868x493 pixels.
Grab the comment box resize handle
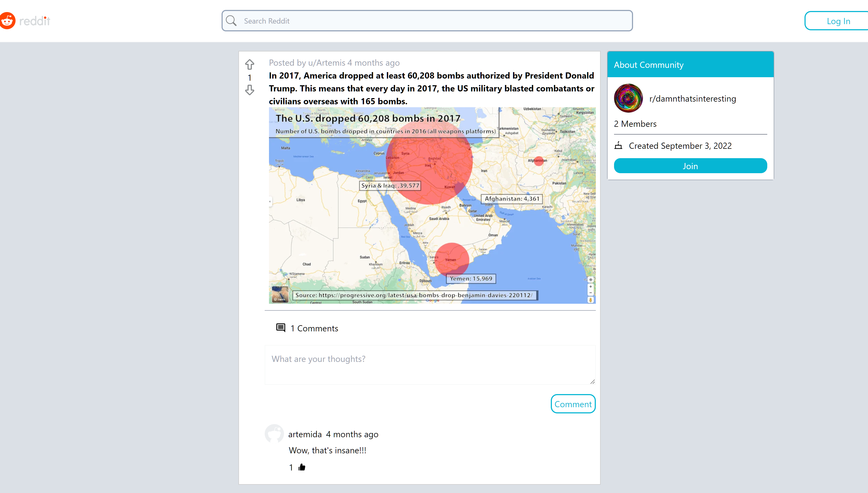[592, 381]
